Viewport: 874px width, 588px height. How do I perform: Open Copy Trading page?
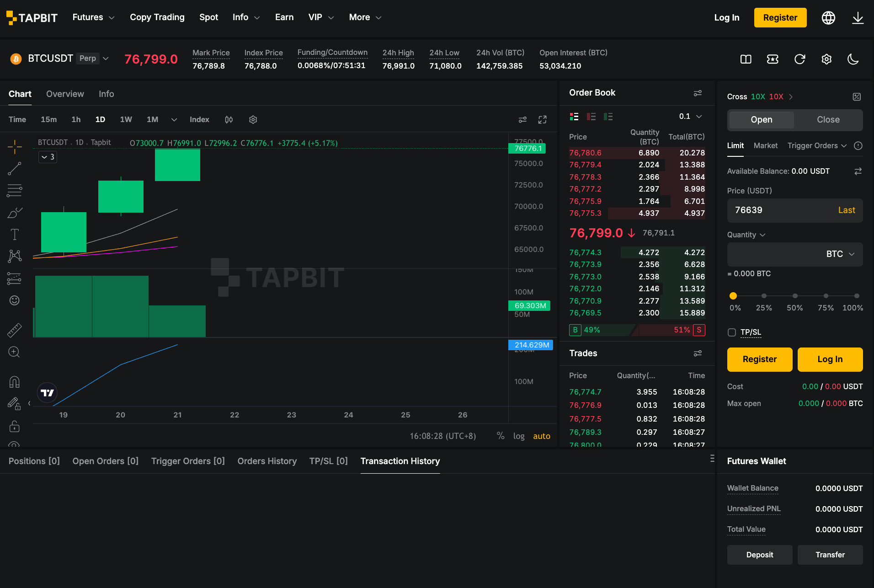point(157,17)
